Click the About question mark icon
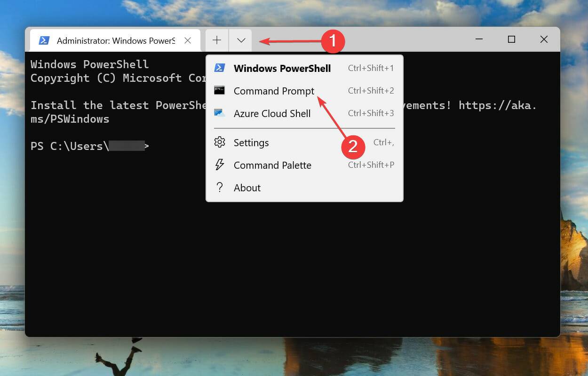 (220, 188)
